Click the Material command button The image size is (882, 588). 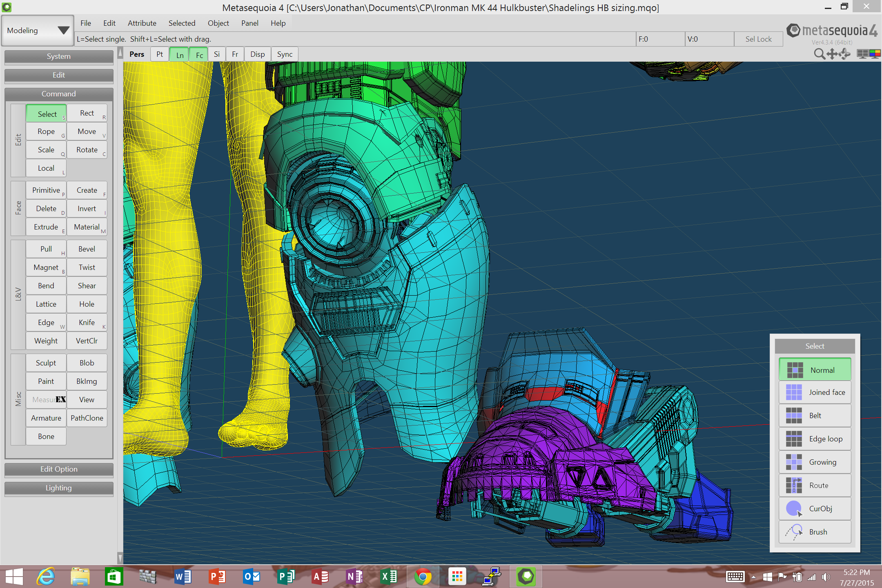(x=87, y=227)
